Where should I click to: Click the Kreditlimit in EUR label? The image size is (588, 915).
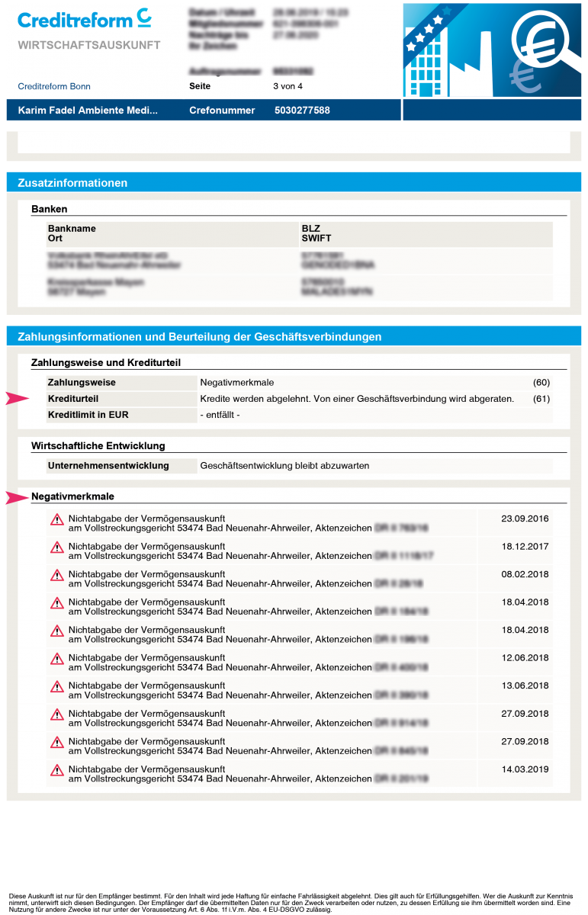pos(88,415)
